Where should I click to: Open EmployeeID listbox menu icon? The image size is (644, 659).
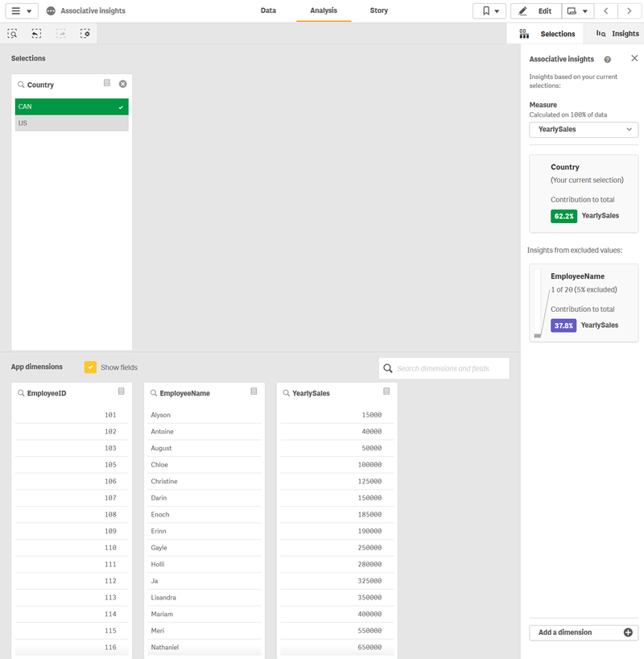122,392
